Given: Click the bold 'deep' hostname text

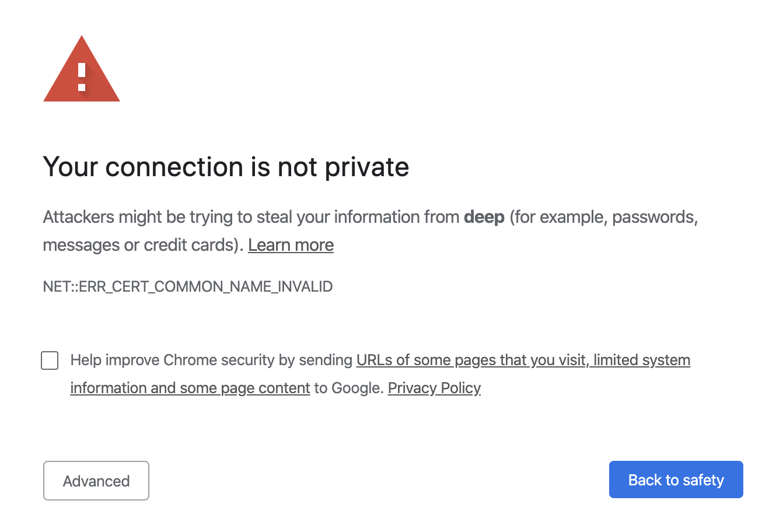Looking at the screenshot, I should (484, 216).
